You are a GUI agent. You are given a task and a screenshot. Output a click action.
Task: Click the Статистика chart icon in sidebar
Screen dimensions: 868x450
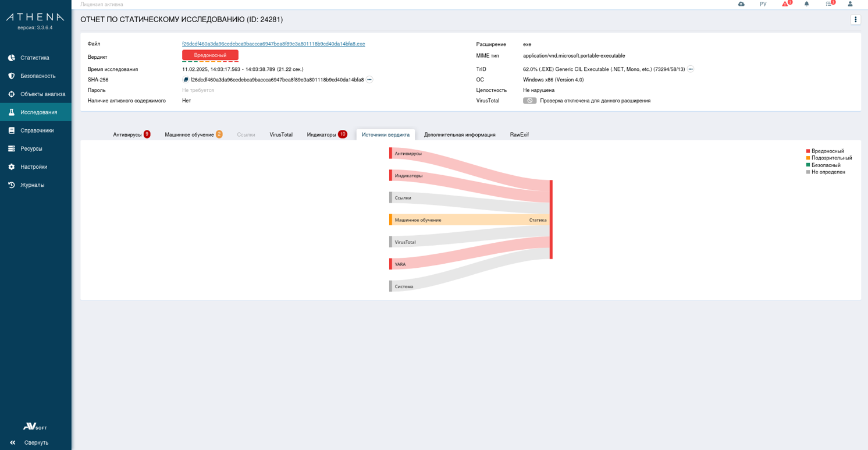click(x=12, y=58)
